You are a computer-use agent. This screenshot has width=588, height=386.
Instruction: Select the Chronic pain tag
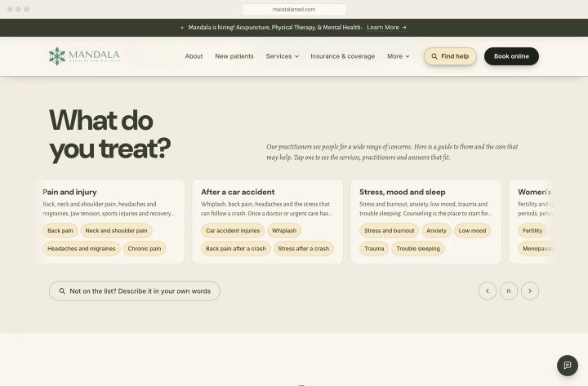(x=145, y=248)
